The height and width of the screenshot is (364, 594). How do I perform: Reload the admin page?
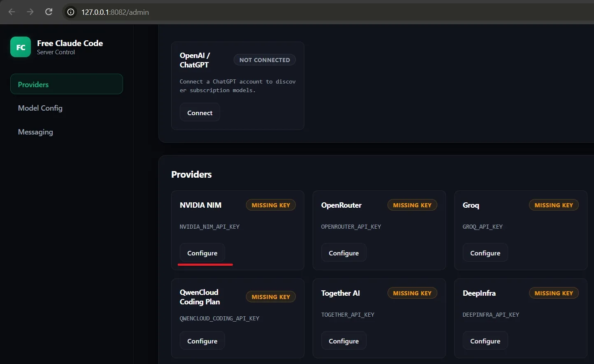click(49, 12)
